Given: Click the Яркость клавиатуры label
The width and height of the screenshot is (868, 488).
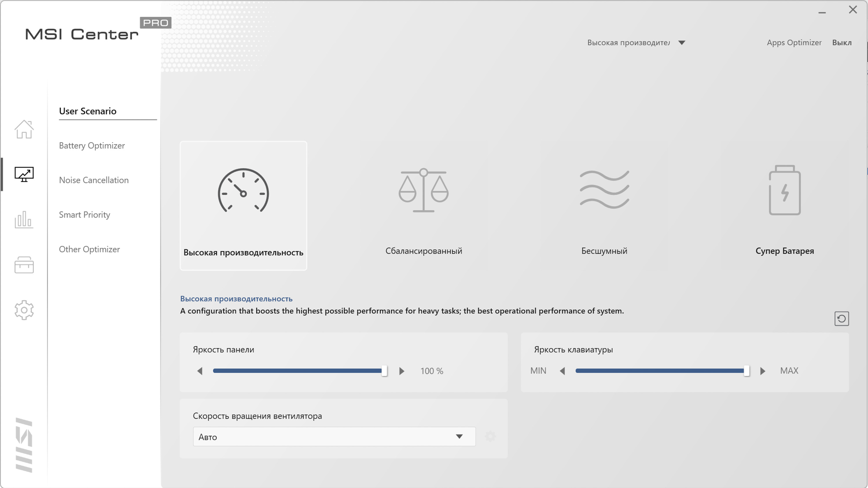Looking at the screenshot, I should pos(573,349).
